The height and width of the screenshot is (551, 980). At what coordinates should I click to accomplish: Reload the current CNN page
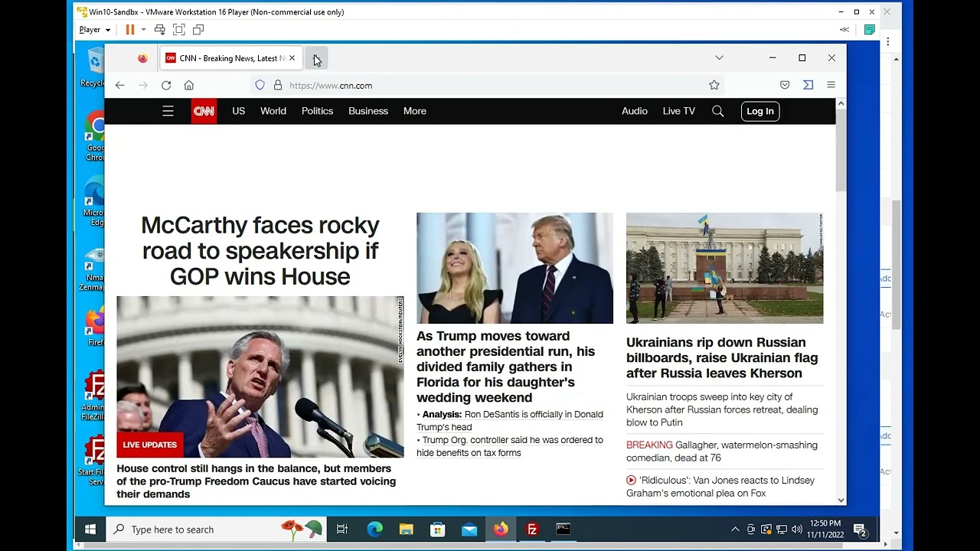point(166,85)
